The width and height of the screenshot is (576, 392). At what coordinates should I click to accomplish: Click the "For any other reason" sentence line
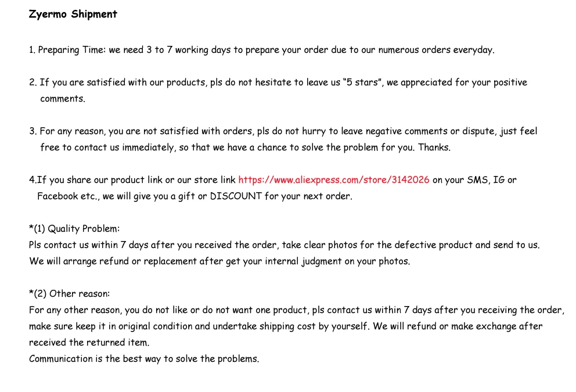click(297, 310)
